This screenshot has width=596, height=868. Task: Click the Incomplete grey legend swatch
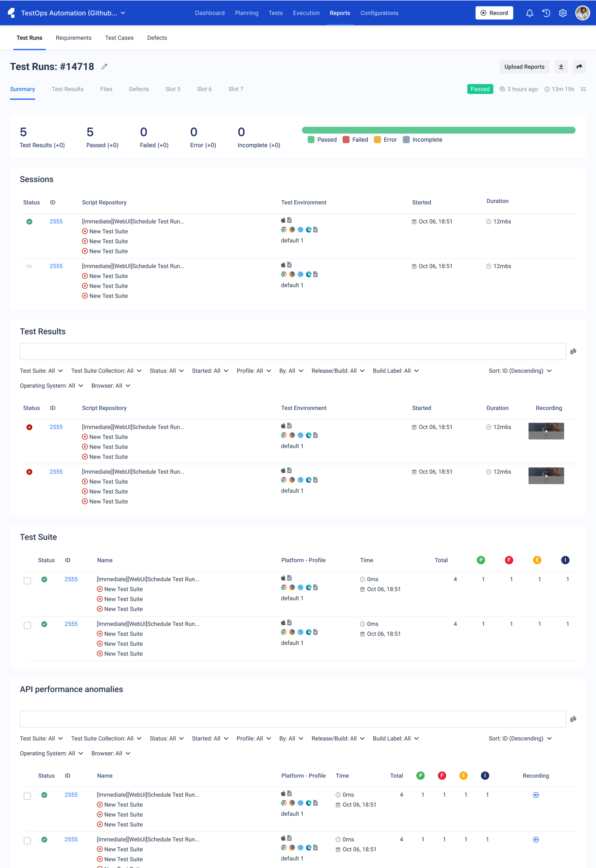tap(406, 140)
